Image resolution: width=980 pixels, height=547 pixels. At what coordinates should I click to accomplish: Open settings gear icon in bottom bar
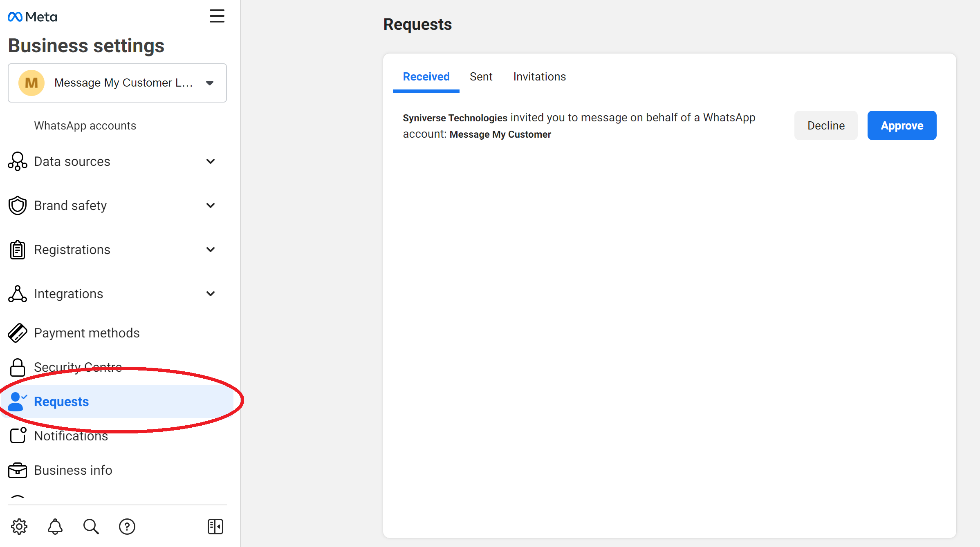19,527
